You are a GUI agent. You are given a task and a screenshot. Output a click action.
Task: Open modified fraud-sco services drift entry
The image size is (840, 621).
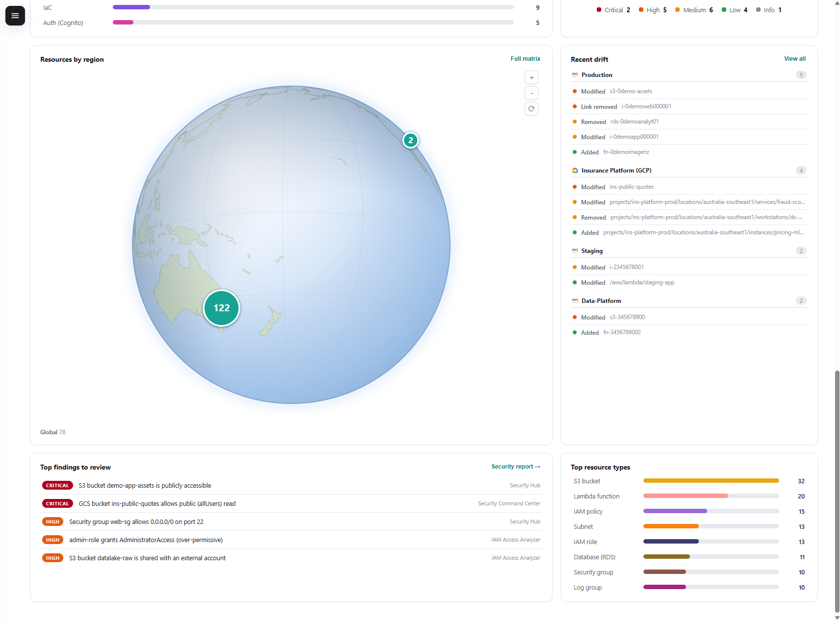coord(689,202)
